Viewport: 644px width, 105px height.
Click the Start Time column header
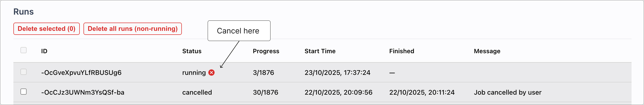pyautogui.click(x=320, y=51)
